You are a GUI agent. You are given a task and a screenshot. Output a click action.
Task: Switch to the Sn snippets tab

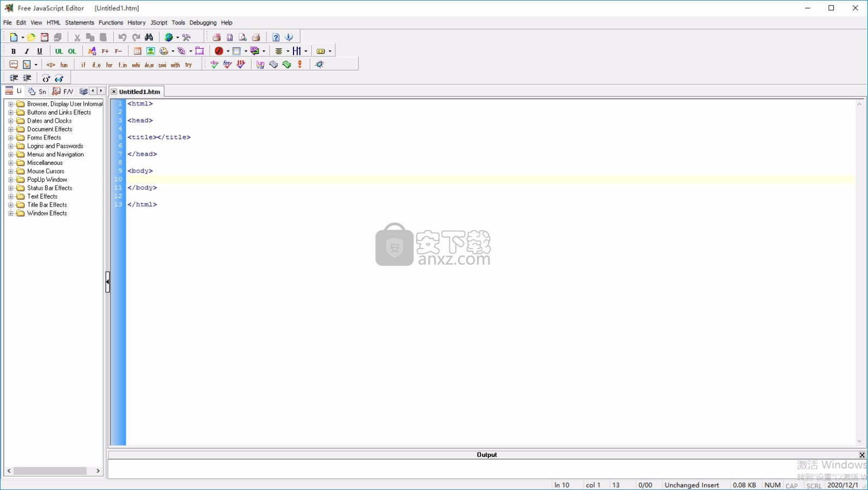[37, 92]
